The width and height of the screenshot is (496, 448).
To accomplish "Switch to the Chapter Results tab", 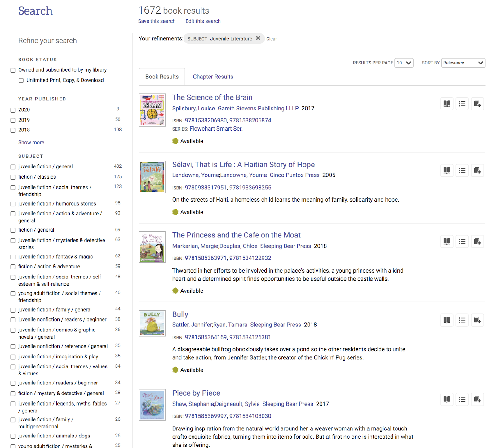I will 213,77.
